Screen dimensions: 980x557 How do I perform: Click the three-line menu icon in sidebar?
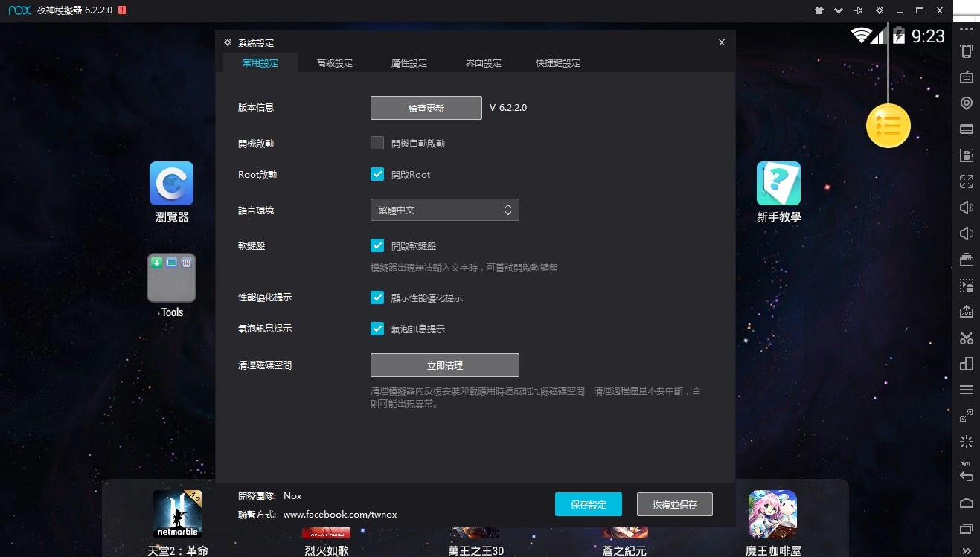967,390
